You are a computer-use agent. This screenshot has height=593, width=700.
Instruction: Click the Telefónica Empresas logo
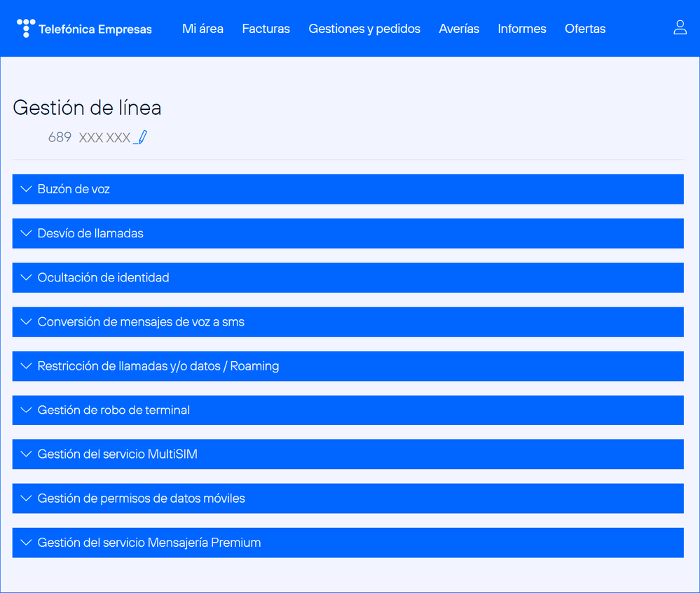click(x=84, y=29)
